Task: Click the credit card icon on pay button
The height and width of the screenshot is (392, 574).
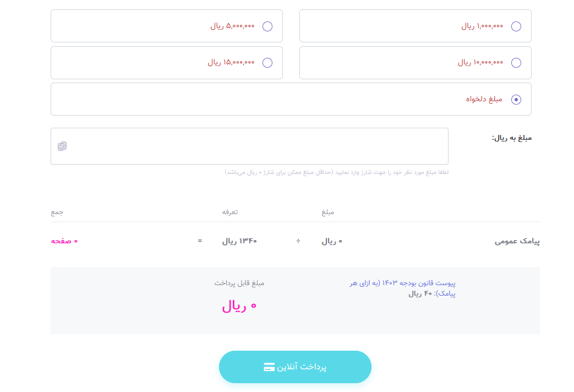Action: pos(269,367)
